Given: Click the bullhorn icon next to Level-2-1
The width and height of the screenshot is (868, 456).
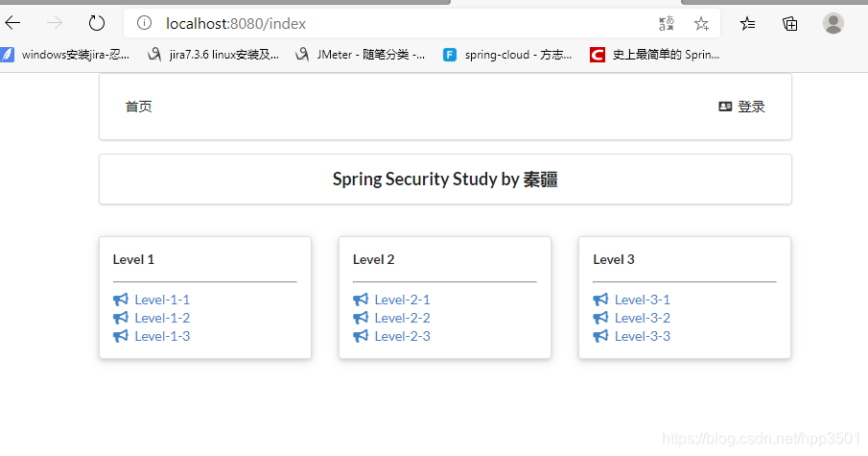Looking at the screenshot, I should (x=361, y=300).
